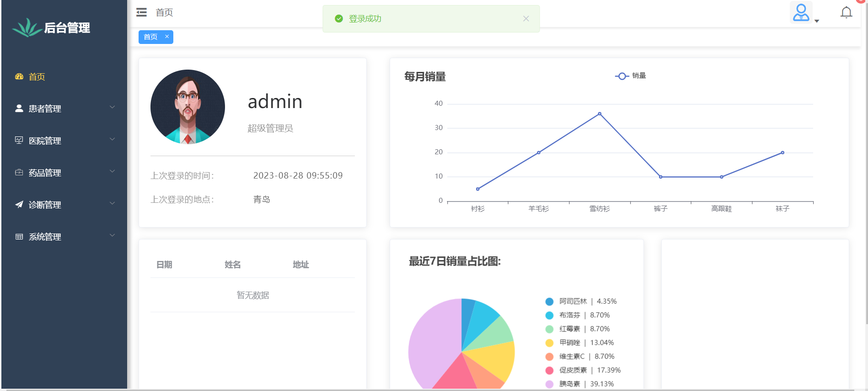868x391 pixels.
Task: Toggle 促皮质素 legend entry in pie chart
Action: (x=583, y=370)
